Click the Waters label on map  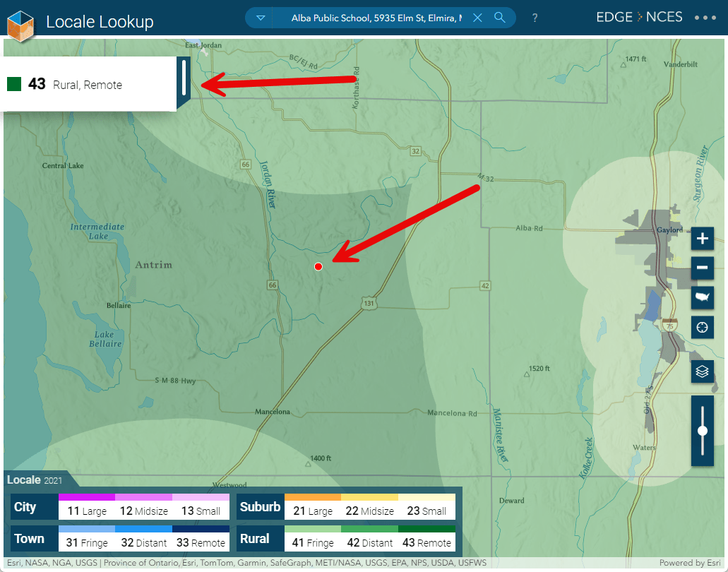pyautogui.click(x=645, y=448)
